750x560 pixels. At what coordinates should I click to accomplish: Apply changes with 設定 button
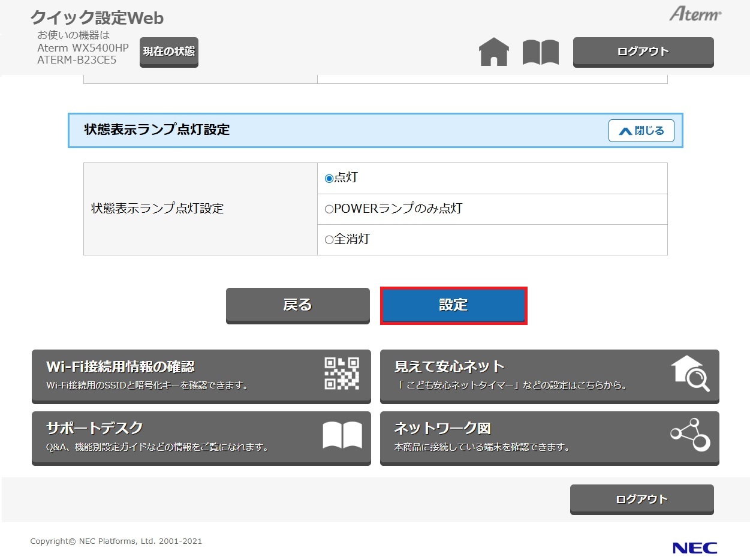coord(454,306)
